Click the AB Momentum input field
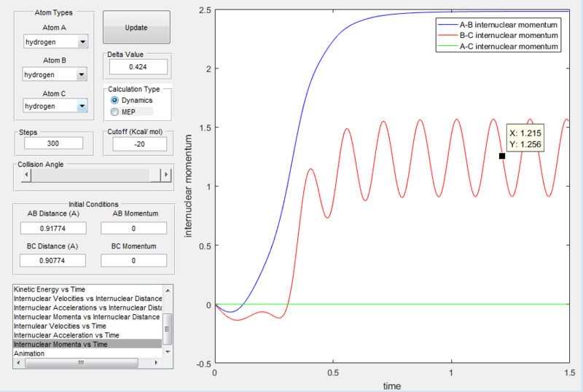This screenshot has height=392, width=583. coord(134,228)
